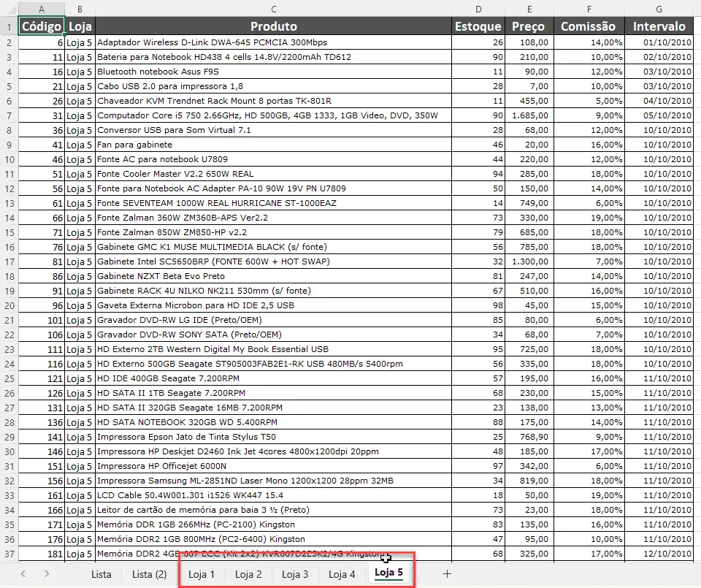The height and width of the screenshot is (588, 701).
Task: Select column B header
Action: pyautogui.click(x=80, y=9)
